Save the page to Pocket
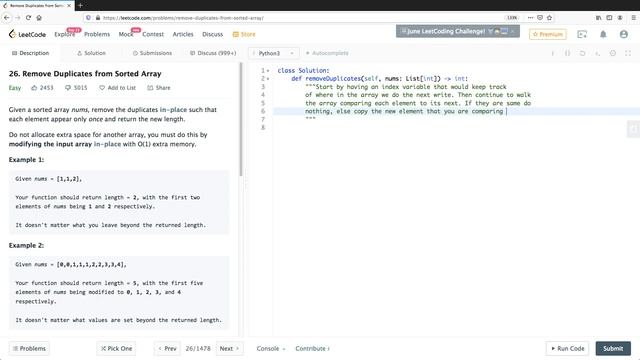640x360 pixels. pyautogui.click(x=540, y=18)
